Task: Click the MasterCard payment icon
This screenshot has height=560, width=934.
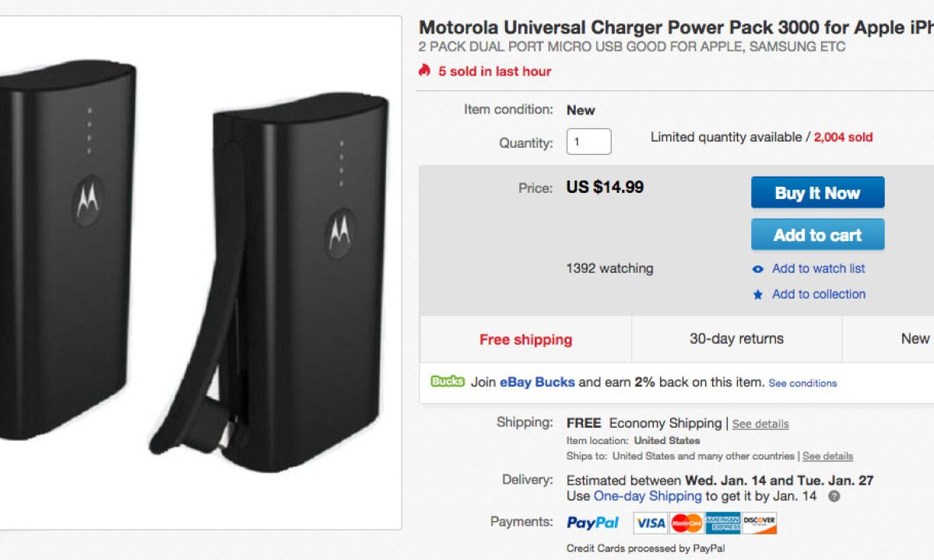Action: [x=686, y=523]
